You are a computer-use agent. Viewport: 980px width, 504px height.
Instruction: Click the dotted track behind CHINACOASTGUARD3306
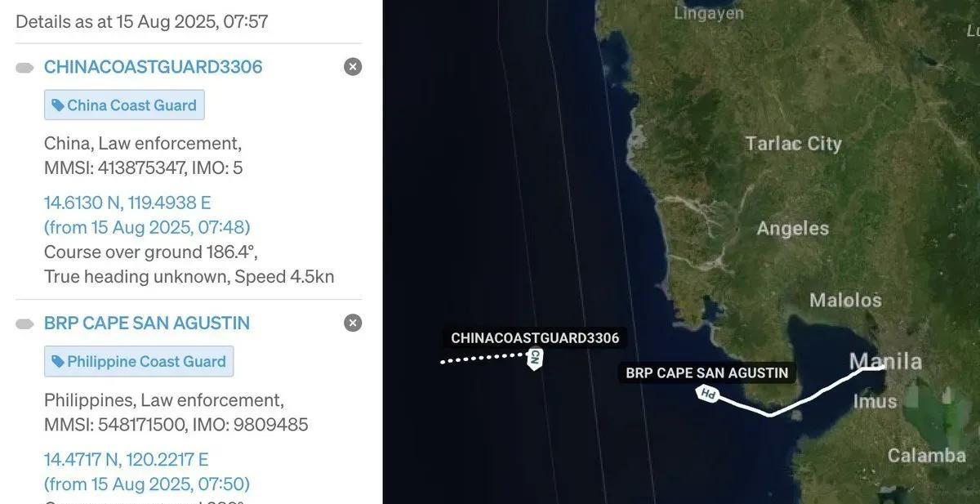(483, 358)
